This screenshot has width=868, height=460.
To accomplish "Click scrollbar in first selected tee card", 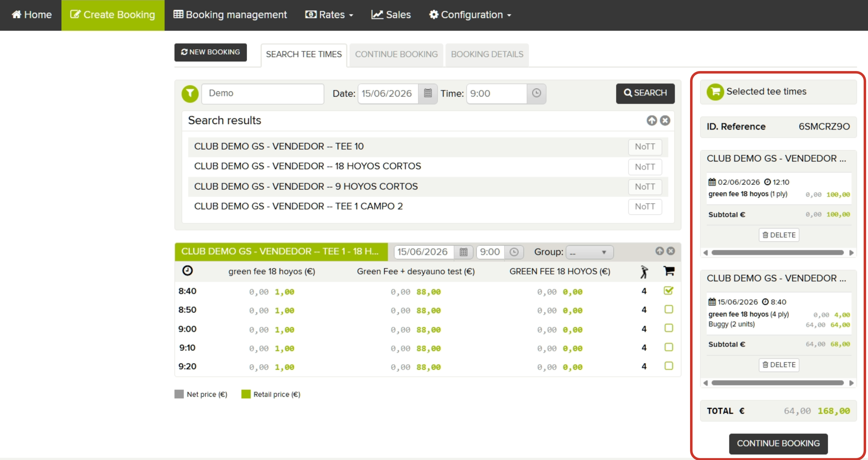I will (x=778, y=253).
